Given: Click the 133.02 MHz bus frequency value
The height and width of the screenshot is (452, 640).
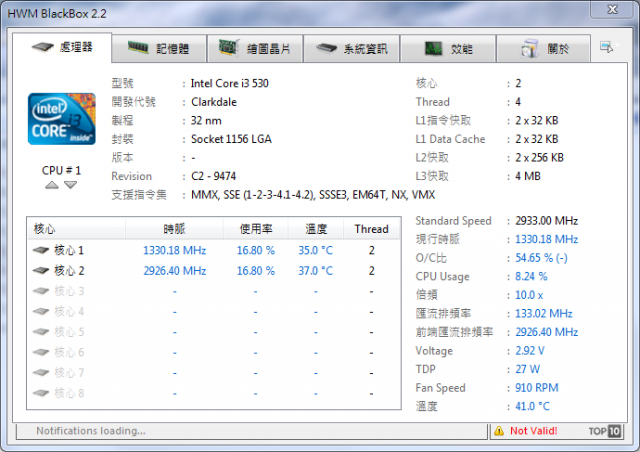Looking at the screenshot, I should pos(544,314).
